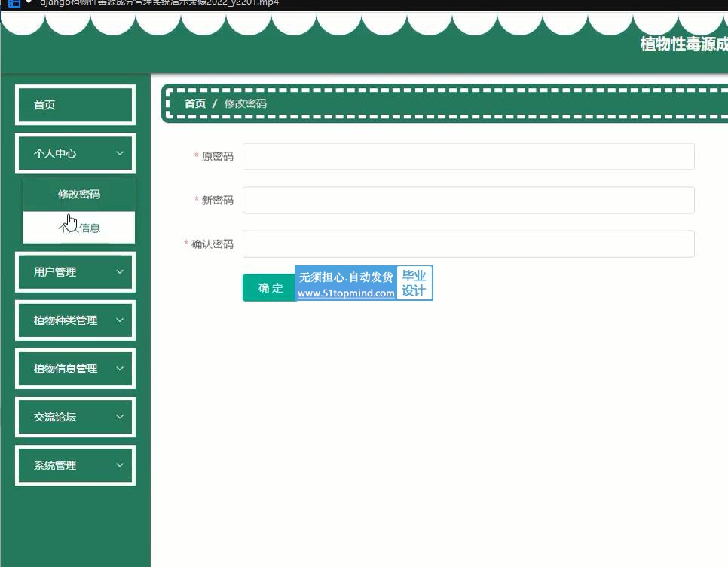The height and width of the screenshot is (567, 728).
Task: Click the 新密码 field label
Action: [x=217, y=200]
